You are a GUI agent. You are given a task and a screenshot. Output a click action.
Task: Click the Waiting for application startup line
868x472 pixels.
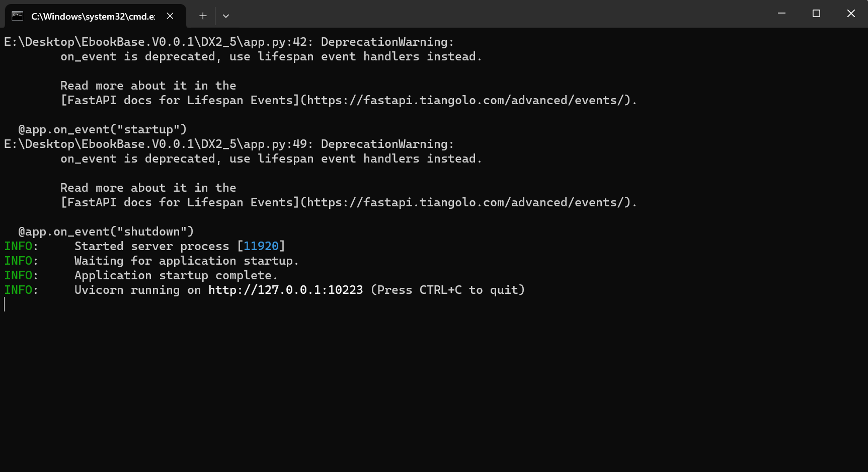click(x=187, y=261)
